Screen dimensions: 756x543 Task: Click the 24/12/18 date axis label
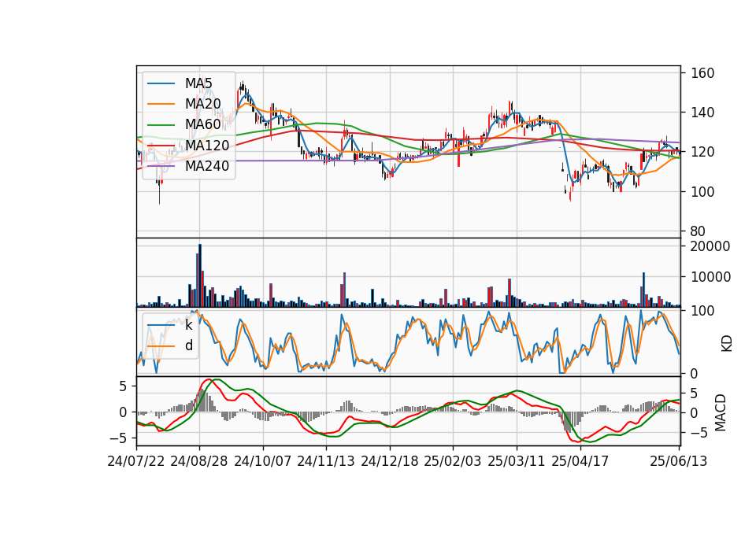click(390, 461)
